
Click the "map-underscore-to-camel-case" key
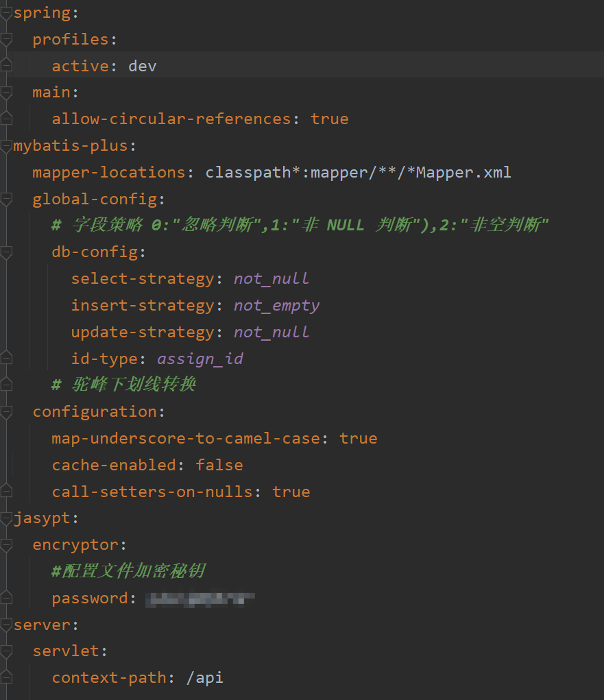click(186, 438)
